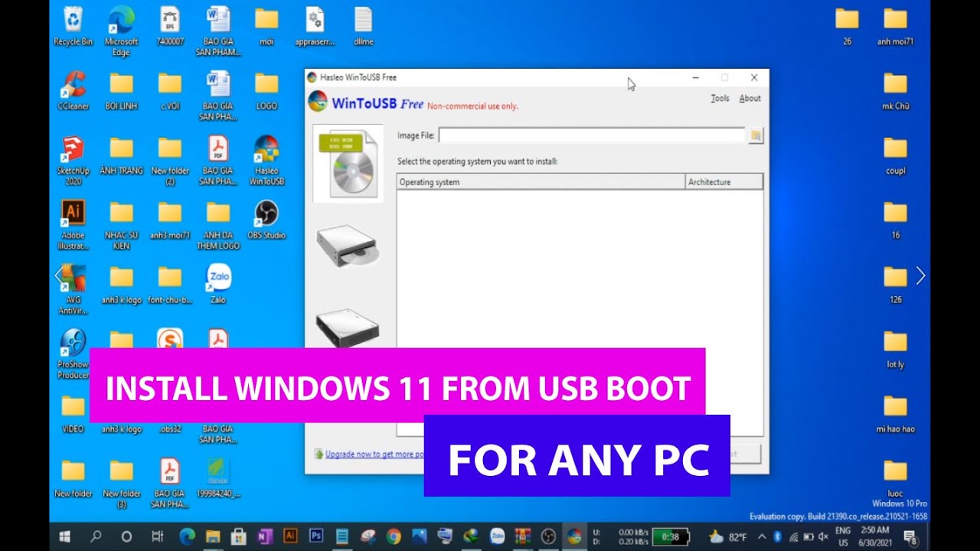Open the SketchUp 2020 shortcut
The height and width of the screenshot is (551, 980).
coord(73,159)
